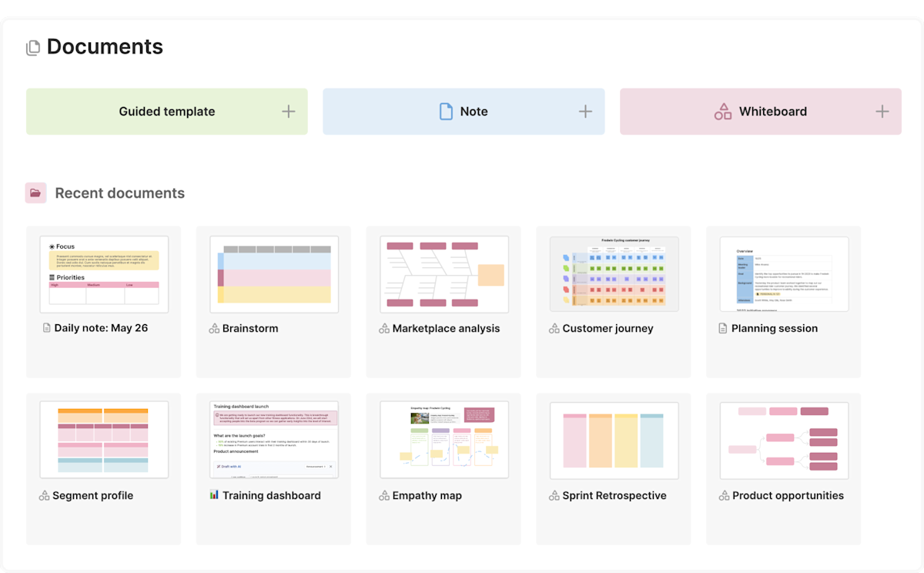Click the Brainstorm document title

coord(250,329)
